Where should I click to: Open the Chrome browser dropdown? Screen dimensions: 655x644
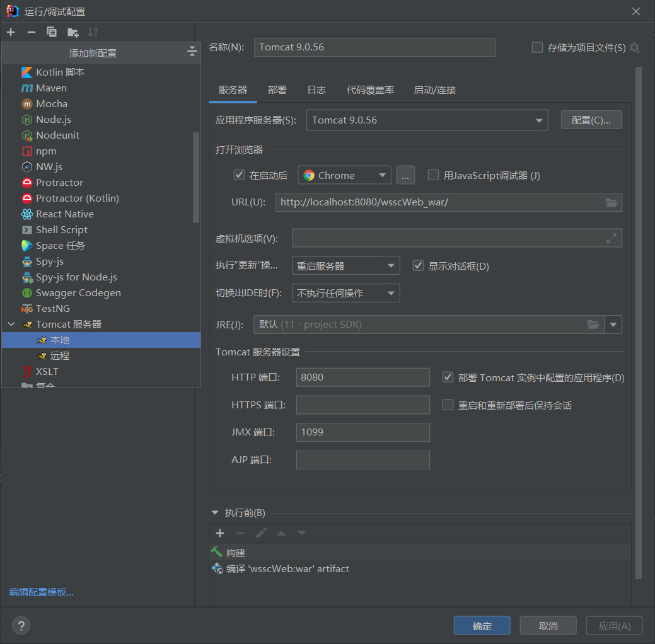344,175
